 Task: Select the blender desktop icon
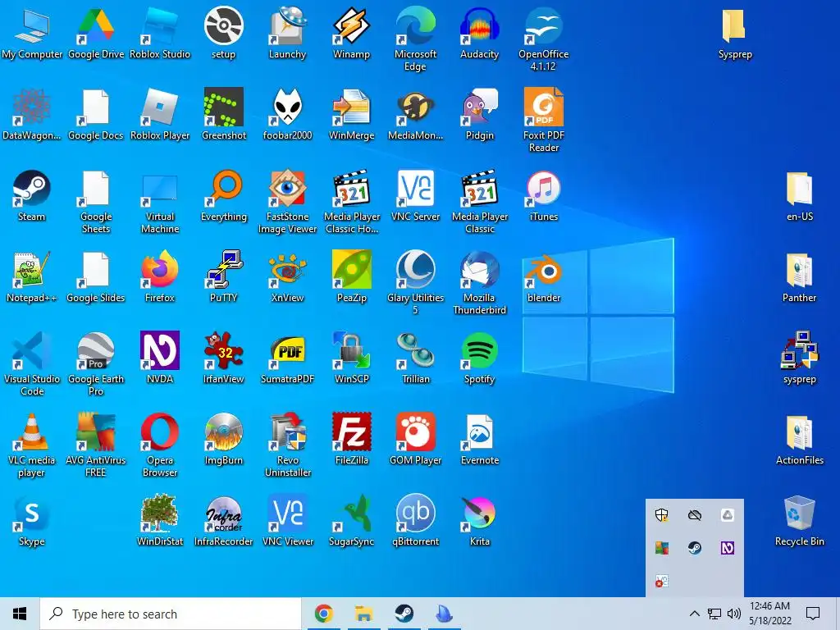[543, 277]
